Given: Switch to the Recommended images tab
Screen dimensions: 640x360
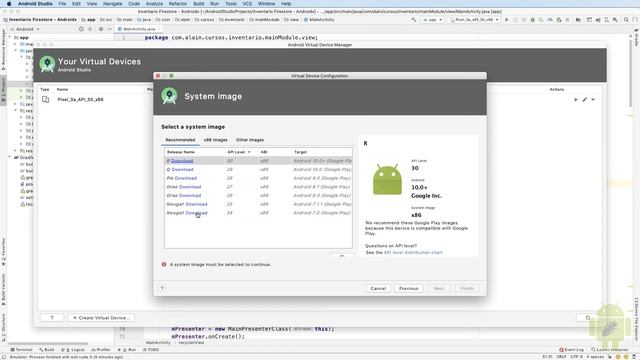Looking at the screenshot, I should (180, 140).
